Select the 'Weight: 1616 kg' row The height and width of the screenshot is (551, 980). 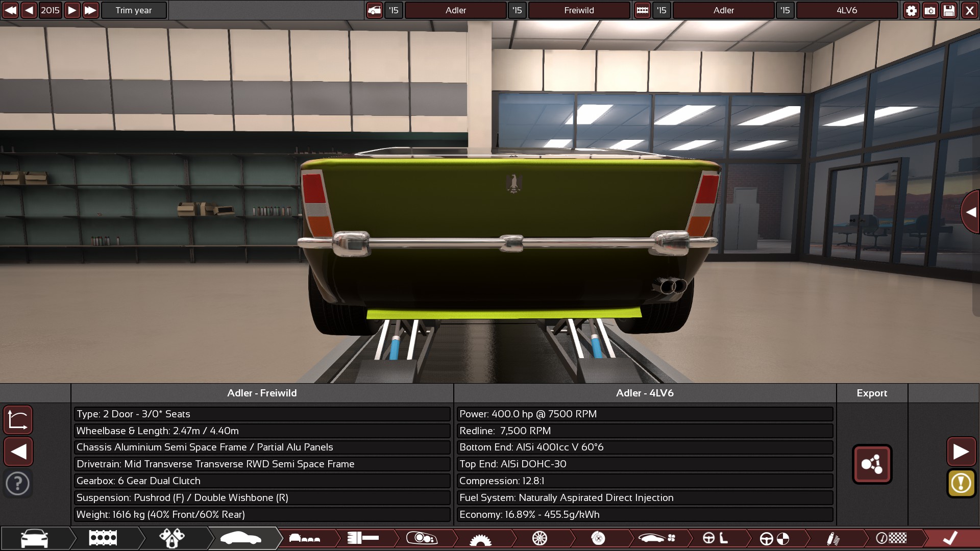[x=262, y=514]
